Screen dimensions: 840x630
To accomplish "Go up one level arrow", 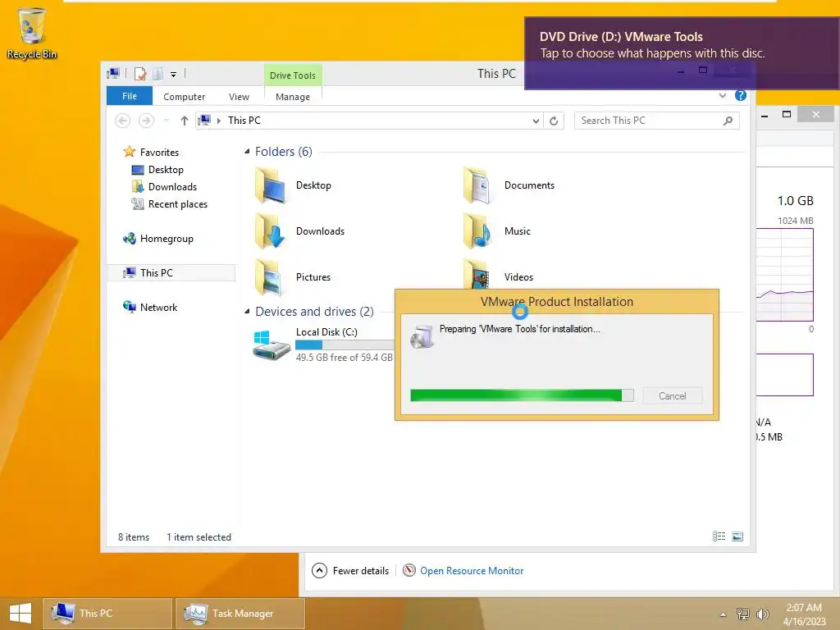I will 185,121.
